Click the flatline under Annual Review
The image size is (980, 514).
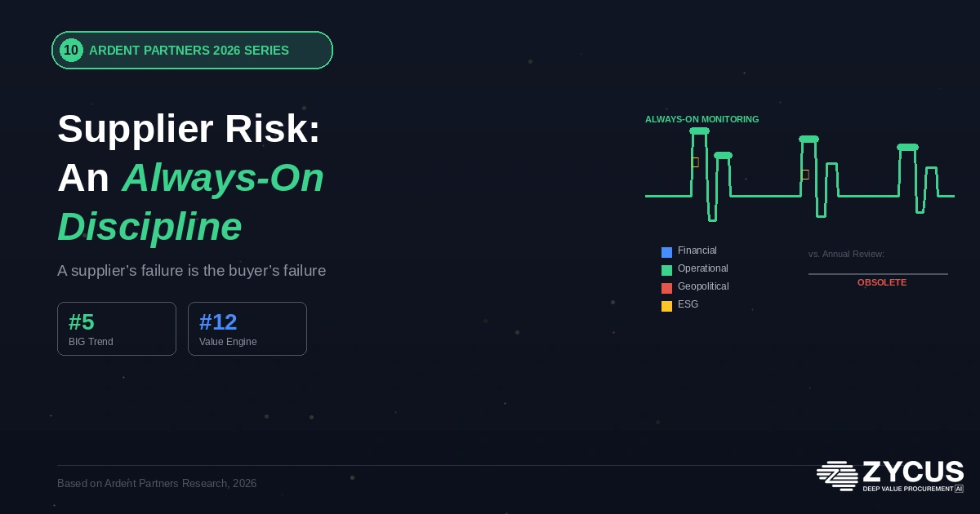click(x=879, y=273)
